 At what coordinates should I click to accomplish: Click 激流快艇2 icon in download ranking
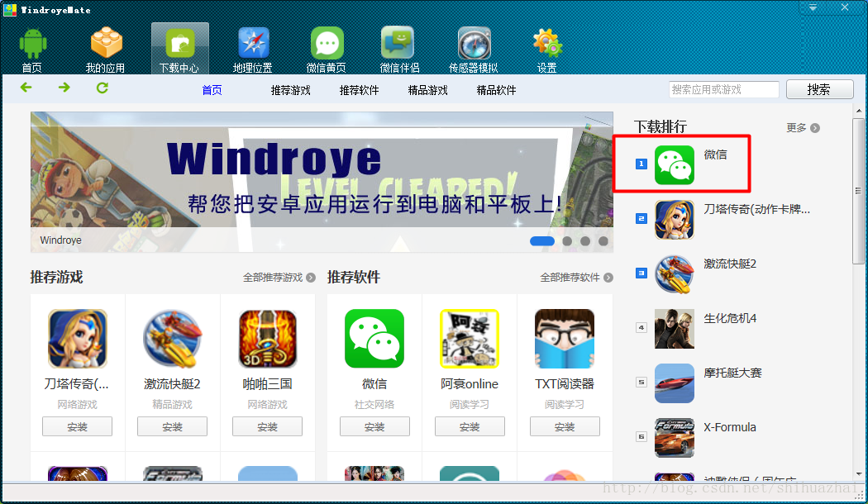click(x=675, y=273)
